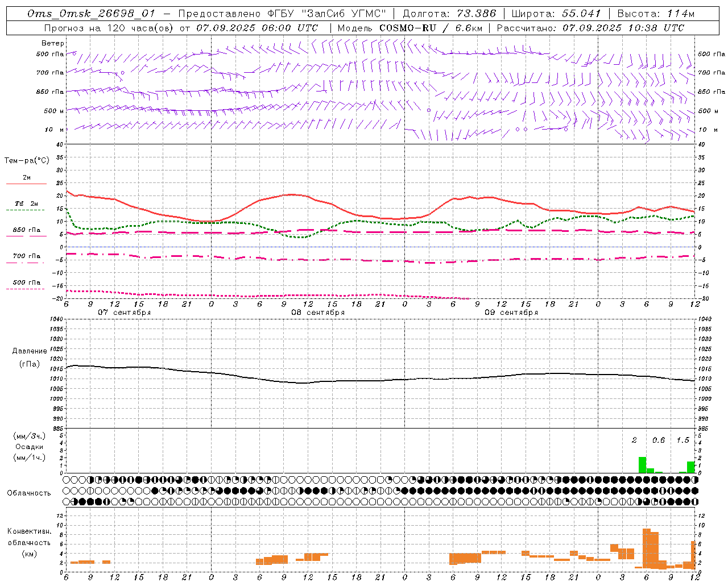Image resolution: width=728 pixels, height=582 pixels.
Task: Select the longitude value "Долгота: 73.386"
Action: click(x=449, y=14)
